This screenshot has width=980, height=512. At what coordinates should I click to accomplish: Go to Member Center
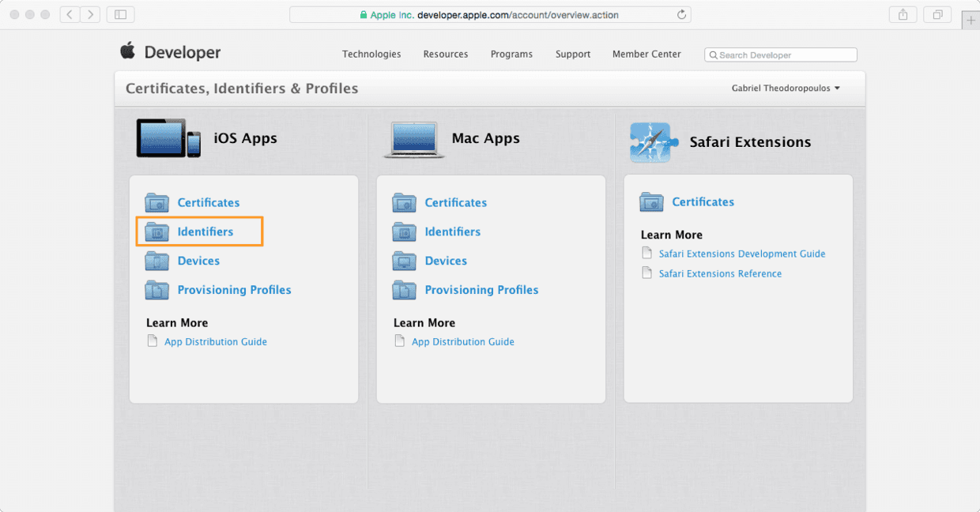[x=646, y=54]
